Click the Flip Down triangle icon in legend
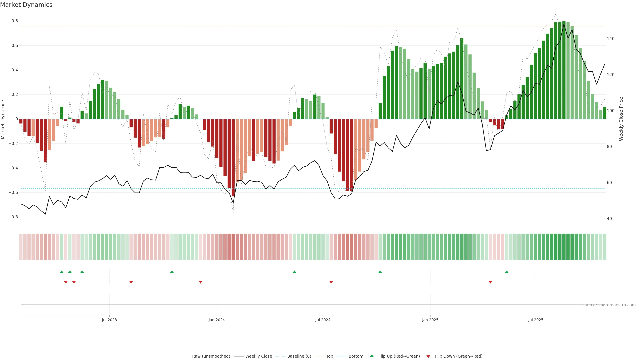The image size is (644, 362). 428,356
